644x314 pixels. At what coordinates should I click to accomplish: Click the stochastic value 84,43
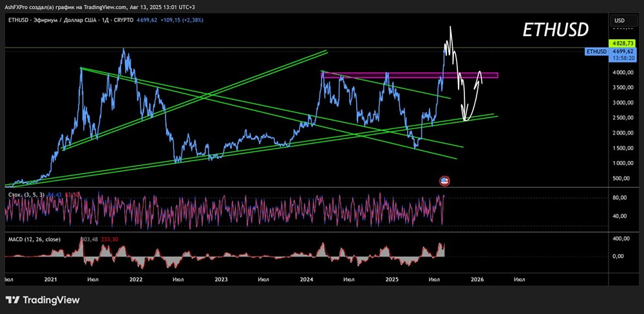point(55,195)
